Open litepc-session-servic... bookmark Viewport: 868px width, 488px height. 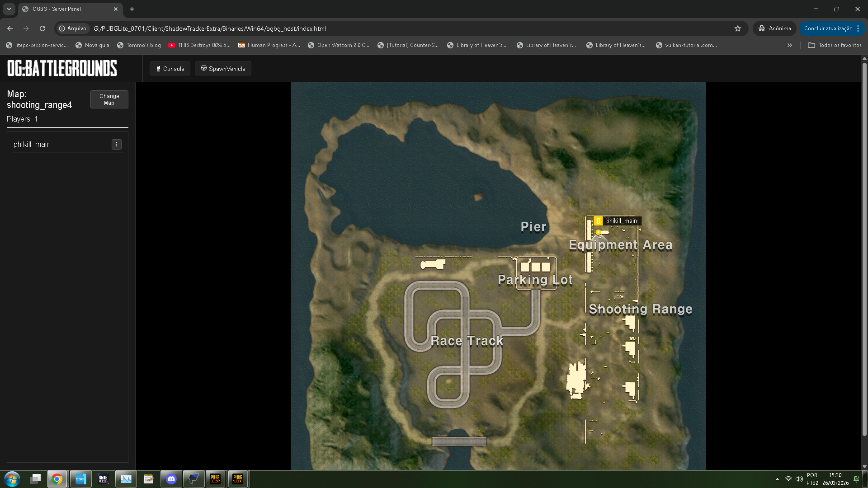point(37,45)
